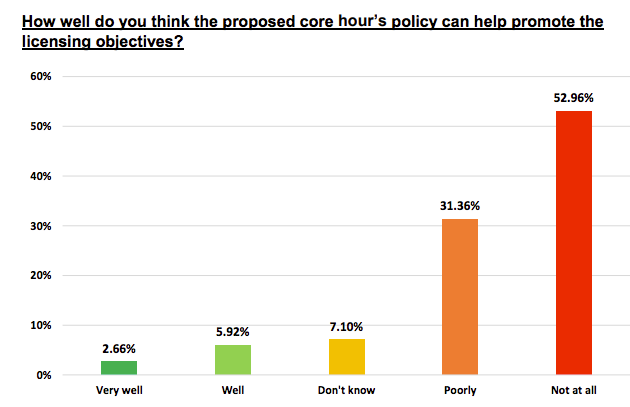Select the 5.92% data label
630x407 pixels.
(232, 332)
